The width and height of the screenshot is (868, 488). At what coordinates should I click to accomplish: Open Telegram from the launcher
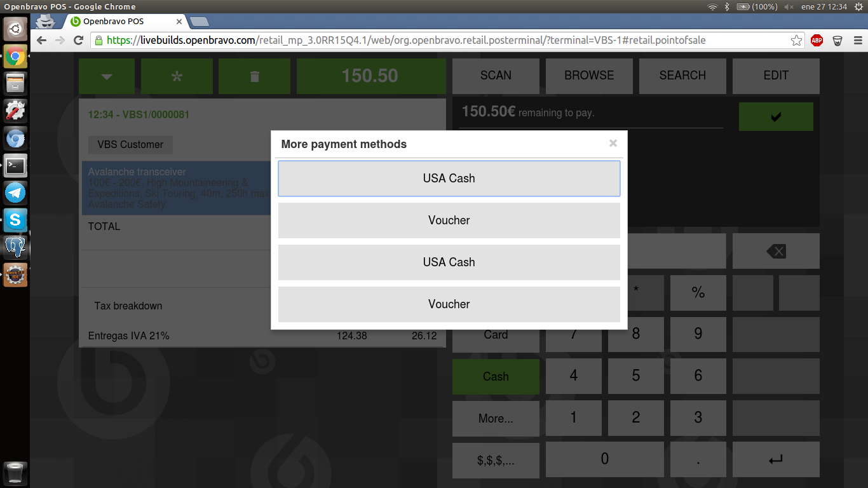click(x=15, y=193)
